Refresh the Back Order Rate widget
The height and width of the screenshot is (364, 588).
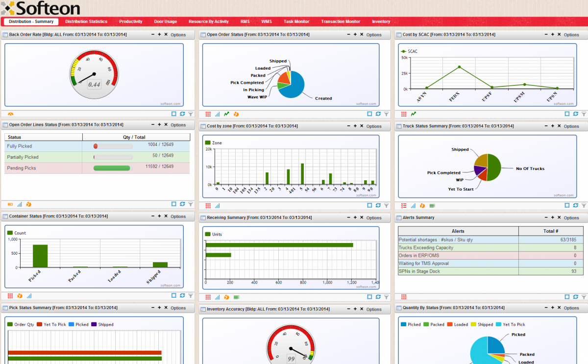[182, 114]
